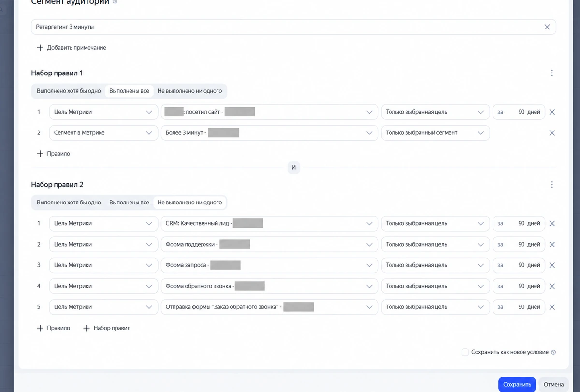Enable 'Сохранить как новое условие' checkbox
The image size is (580, 392).
(465, 352)
